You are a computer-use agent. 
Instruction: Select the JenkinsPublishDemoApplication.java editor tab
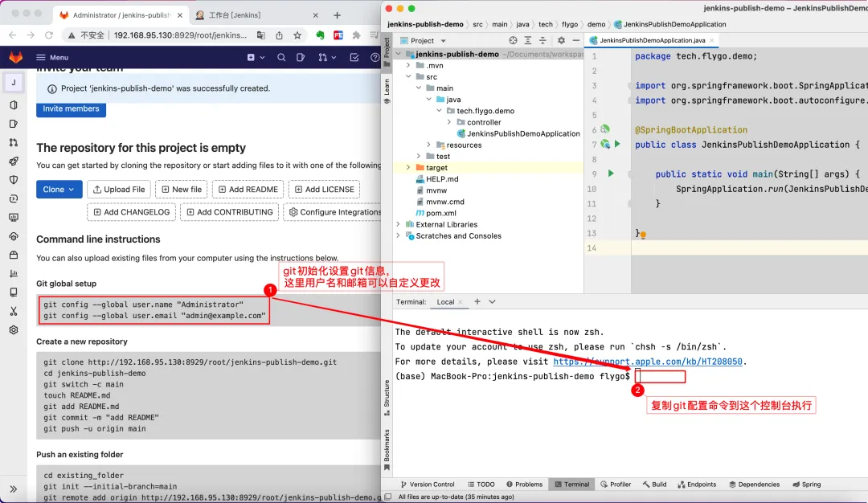pyautogui.click(x=652, y=40)
